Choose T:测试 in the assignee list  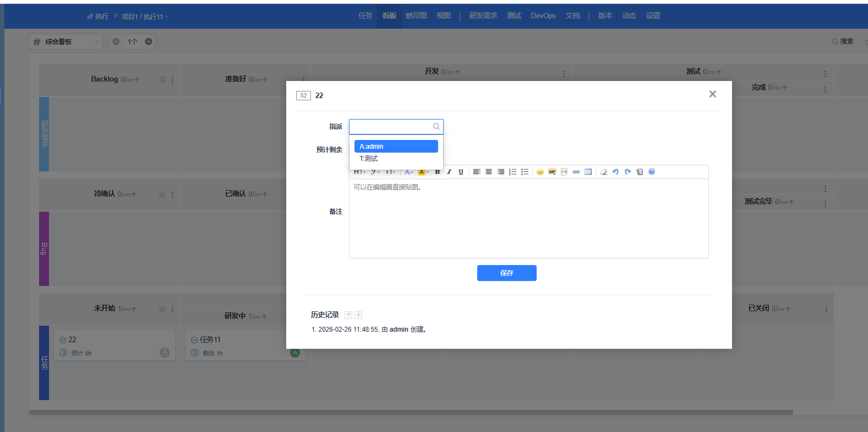369,159
